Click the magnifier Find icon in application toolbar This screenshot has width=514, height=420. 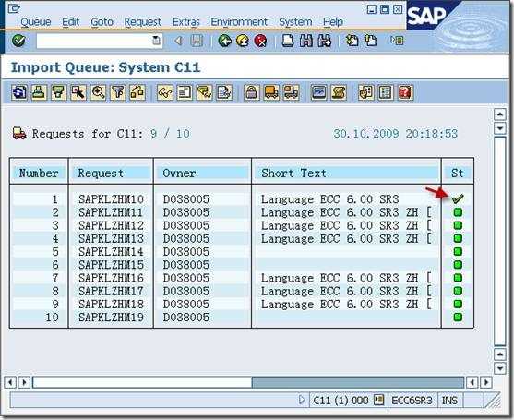tap(99, 92)
